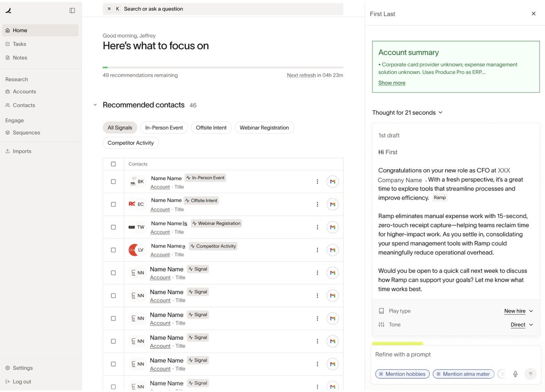The image size is (545, 392).
Task: Check the box for the LV contact
Action: (114, 250)
